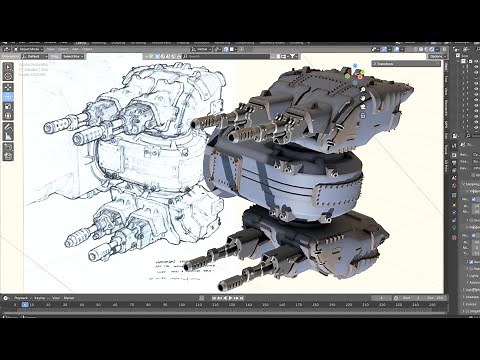Select the highlighted Rotate tool

(x=8, y=97)
